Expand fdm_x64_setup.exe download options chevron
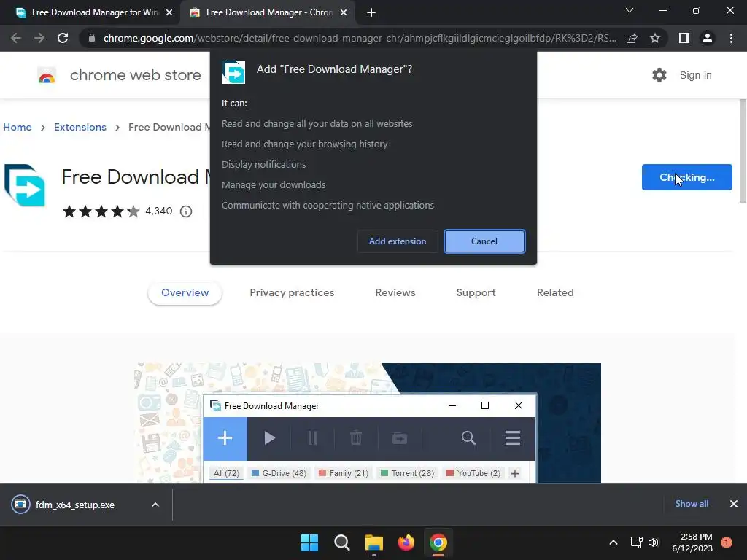 (x=155, y=505)
